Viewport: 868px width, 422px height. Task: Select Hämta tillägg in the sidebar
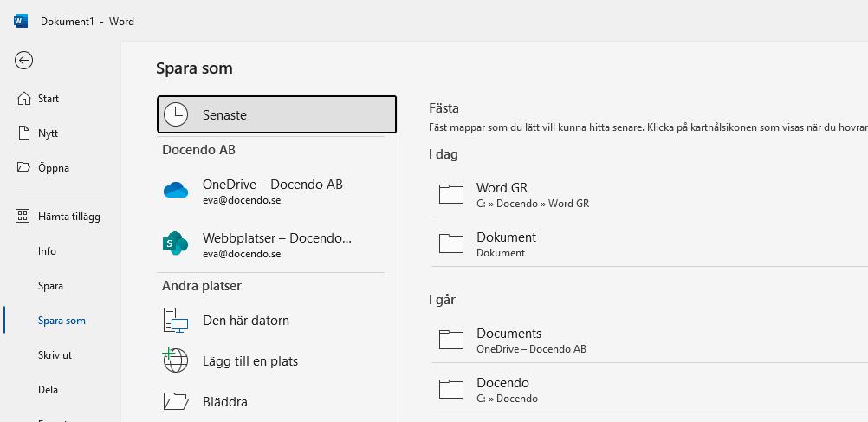coord(69,217)
